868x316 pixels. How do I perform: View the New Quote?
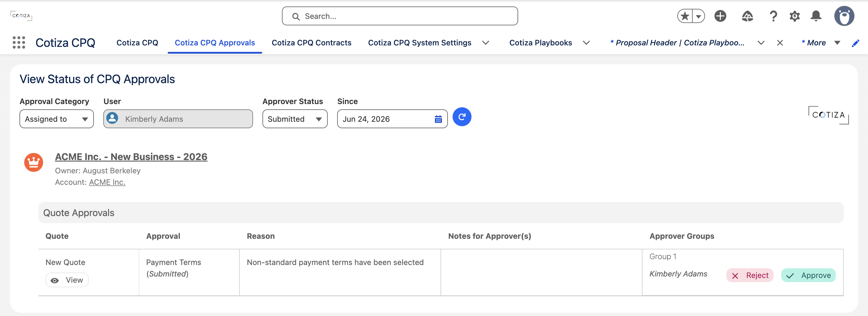(x=67, y=280)
